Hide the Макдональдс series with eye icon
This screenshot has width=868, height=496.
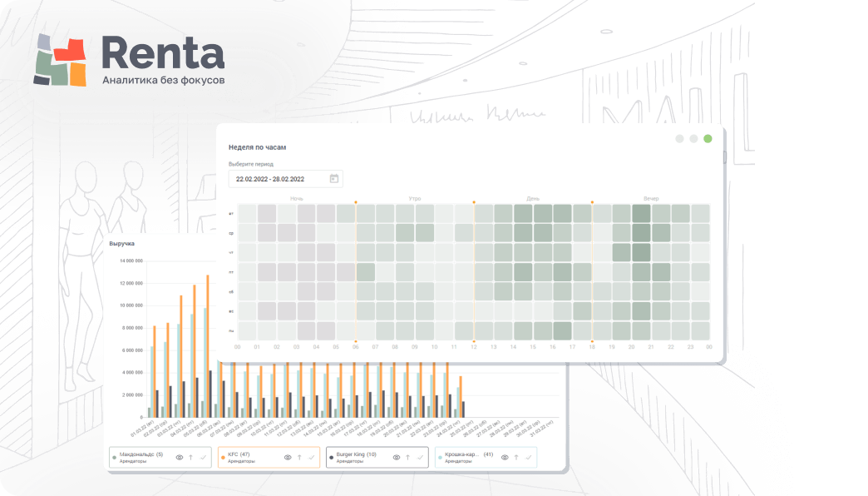180,458
